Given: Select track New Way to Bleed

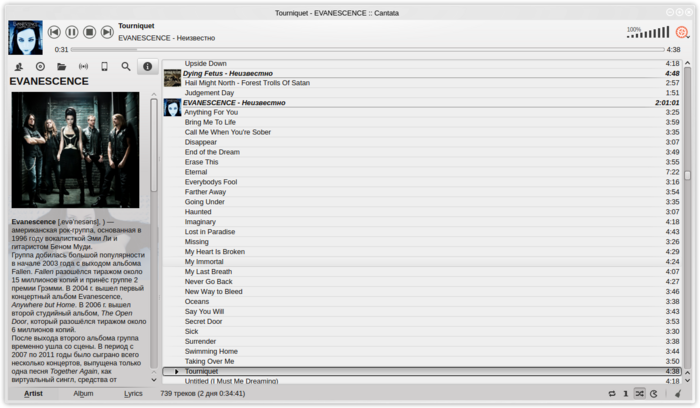Looking at the screenshot, I should [422, 291].
